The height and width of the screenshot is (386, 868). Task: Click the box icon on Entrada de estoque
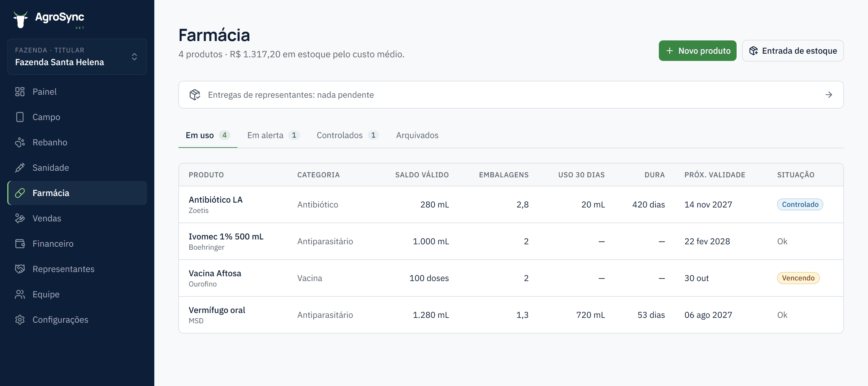click(x=753, y=51)
